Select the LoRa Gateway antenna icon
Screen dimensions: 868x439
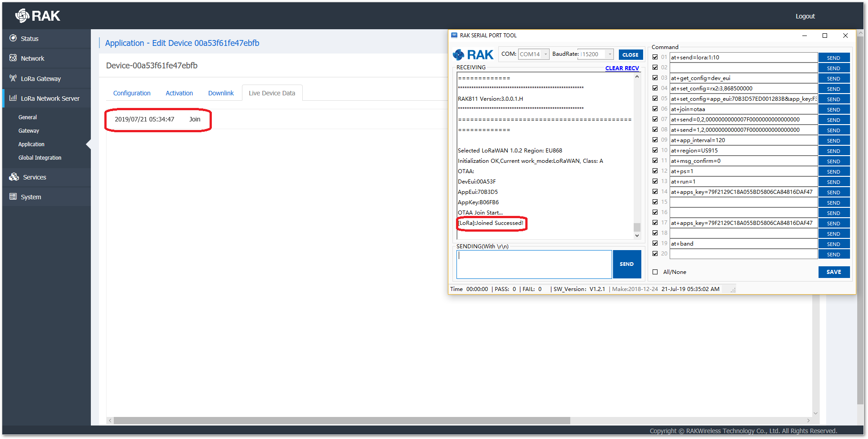pyautogui.click(x=13, y=78)
